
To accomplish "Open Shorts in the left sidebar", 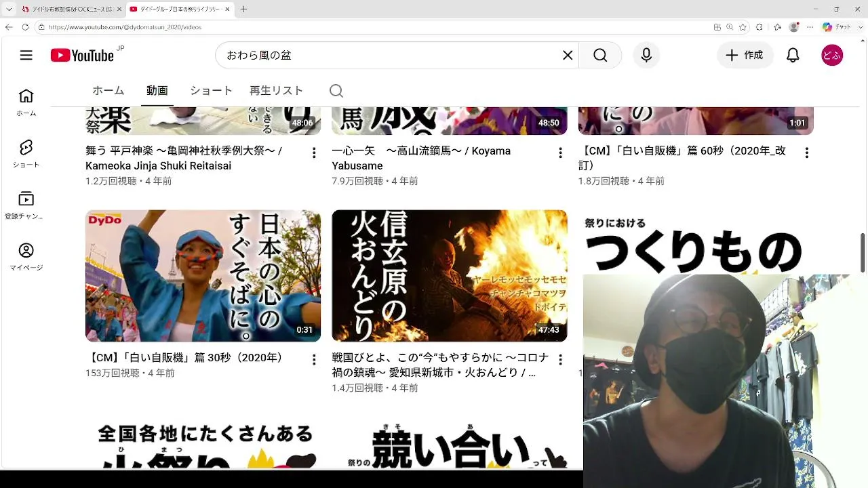I will tap(26, 154).
